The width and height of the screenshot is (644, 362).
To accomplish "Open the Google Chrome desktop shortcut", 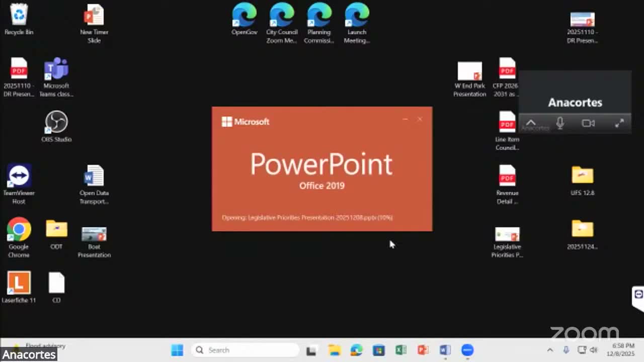I will point(19,230).
